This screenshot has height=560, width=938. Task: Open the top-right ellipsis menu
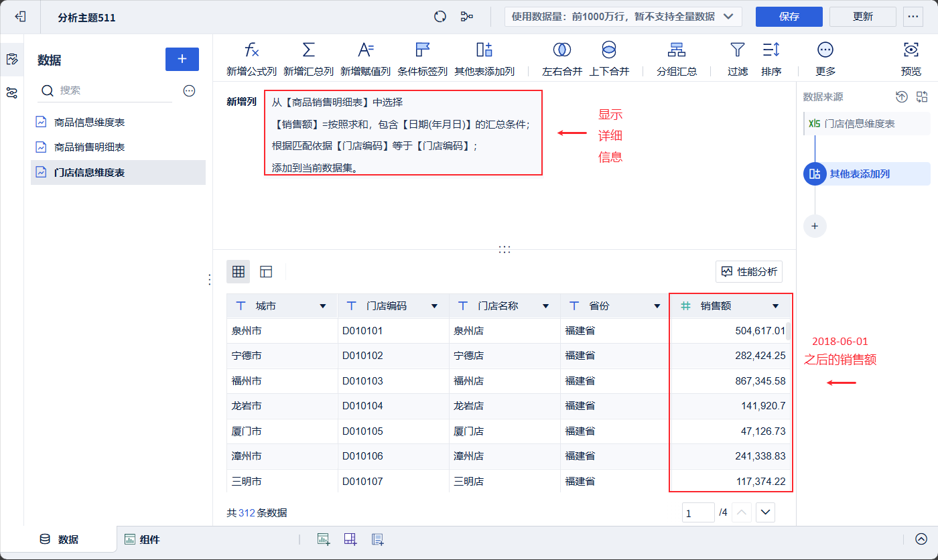coord(913,17)
